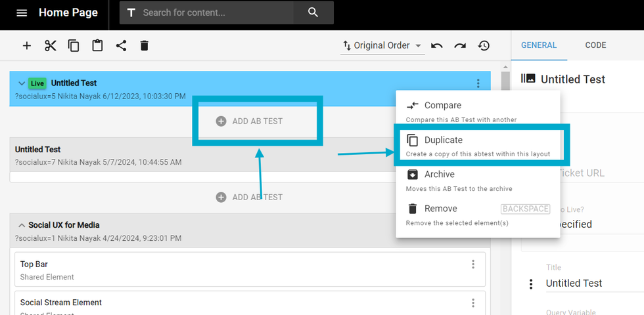Click the copy icon in toolbar
Viewport: 644px width, 315px height.
(x=74, y=46)
